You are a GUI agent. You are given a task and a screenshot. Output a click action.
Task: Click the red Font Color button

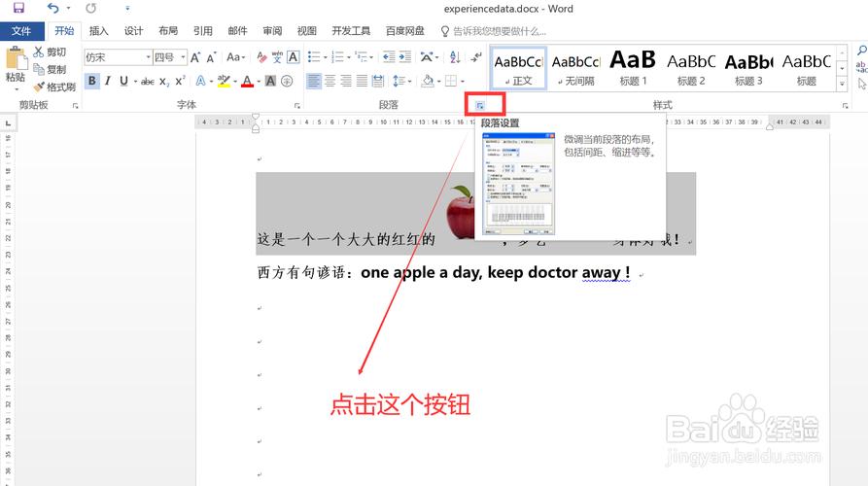point(248,81)
